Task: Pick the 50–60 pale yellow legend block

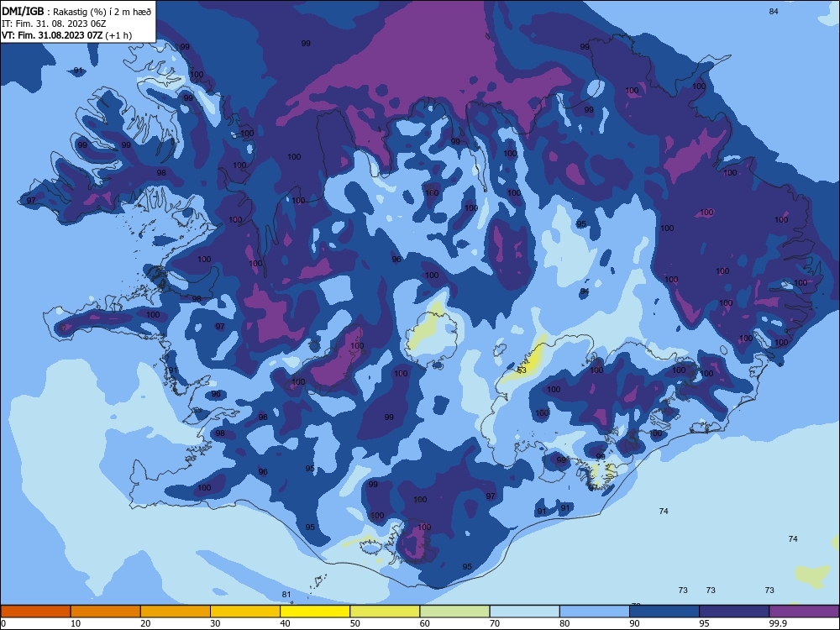Action: point(386,612)
